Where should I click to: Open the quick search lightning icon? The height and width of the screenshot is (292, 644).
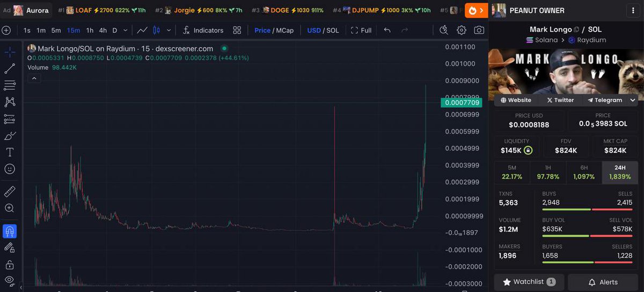[443, 31]
